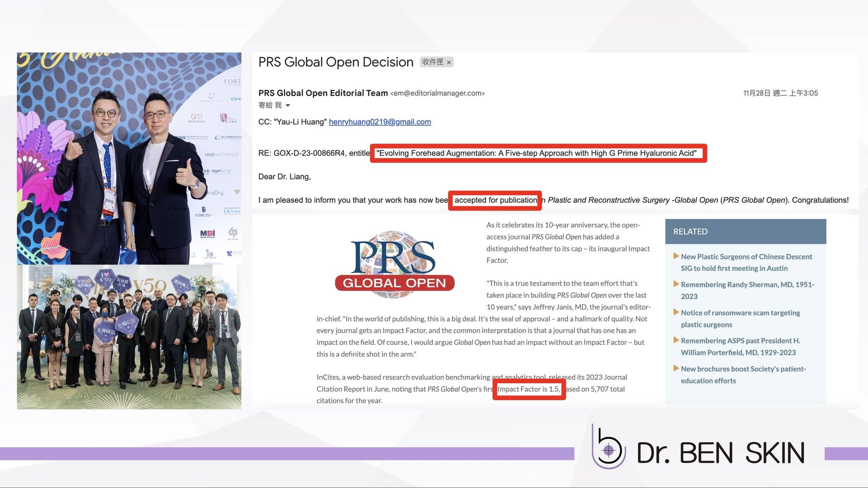868x488 pixels.
Task: Click the orange arrow beside New brochures
Action: tap(676, 368)
